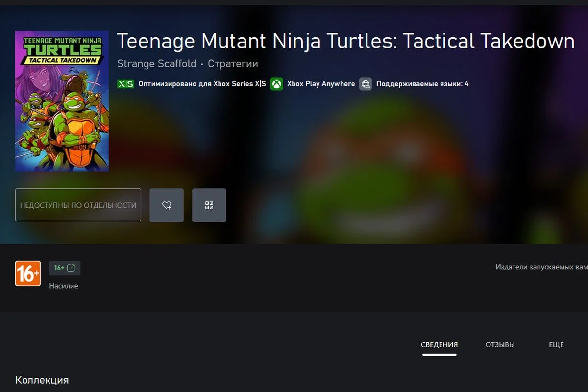The width and height of the screenshot is (588, 392).
Task: Click the Насилие content descriptor
Action: tap(64, 286)
